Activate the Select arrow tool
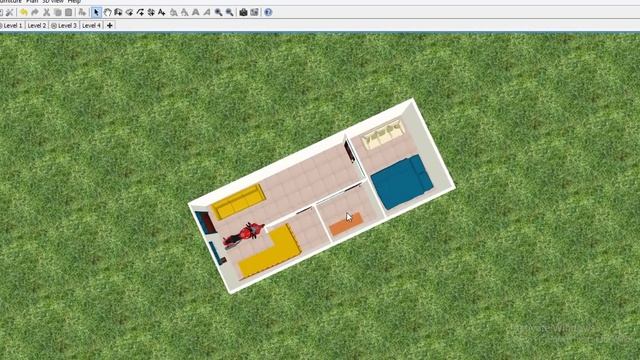This screenshot has width=640, height=360. [96, 12]
